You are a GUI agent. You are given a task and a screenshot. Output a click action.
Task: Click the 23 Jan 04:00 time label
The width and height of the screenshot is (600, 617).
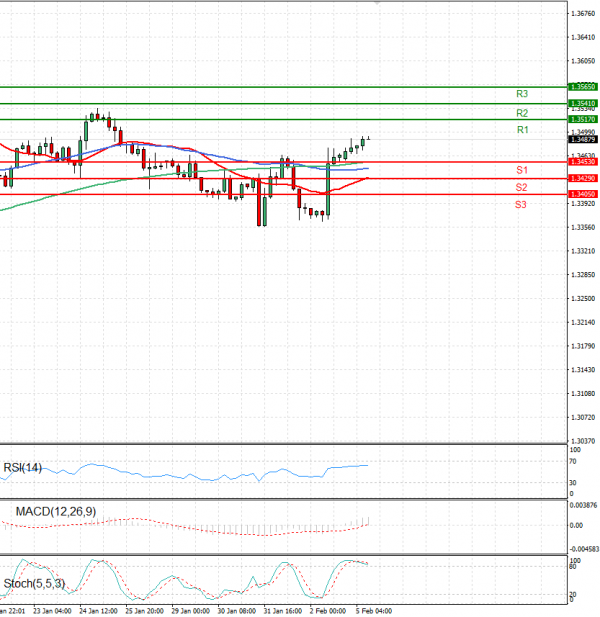(x=52, y=611)
